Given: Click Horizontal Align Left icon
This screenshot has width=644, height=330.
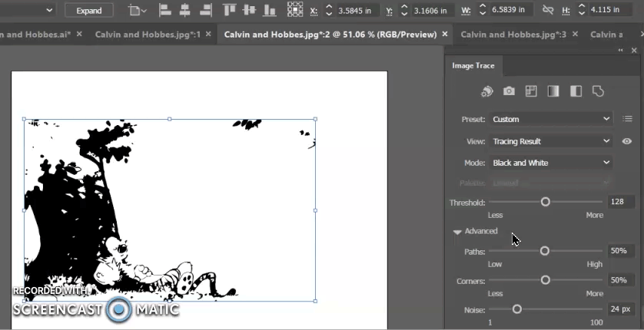Looking at the screenshot, I should pyautogui.click(x=164, y=10).
